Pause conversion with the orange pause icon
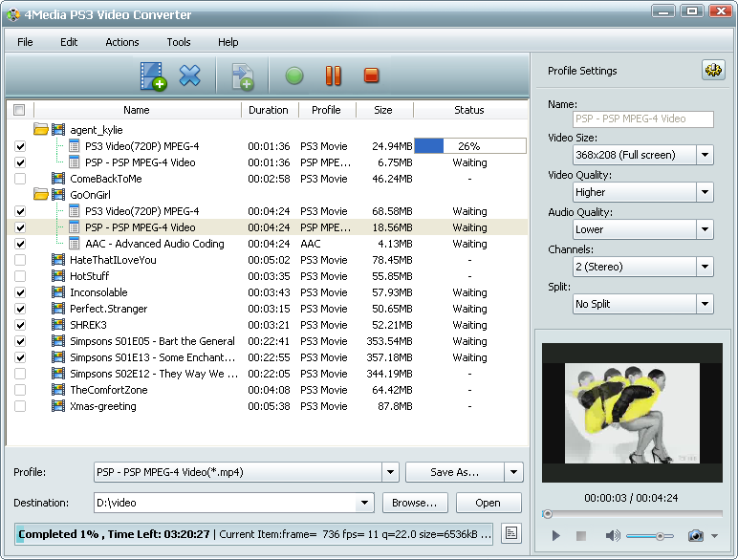This screenshot has width=738, height=560. pyautogui.click(x=334, y=75)
